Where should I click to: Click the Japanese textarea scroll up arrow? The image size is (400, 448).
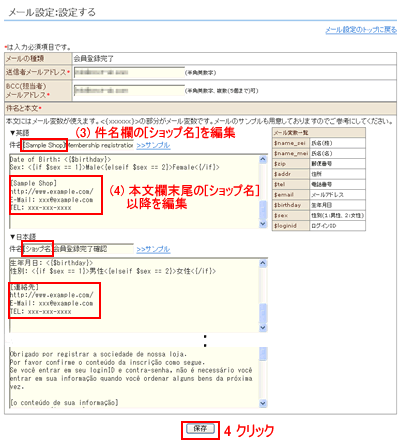point(263,263)
